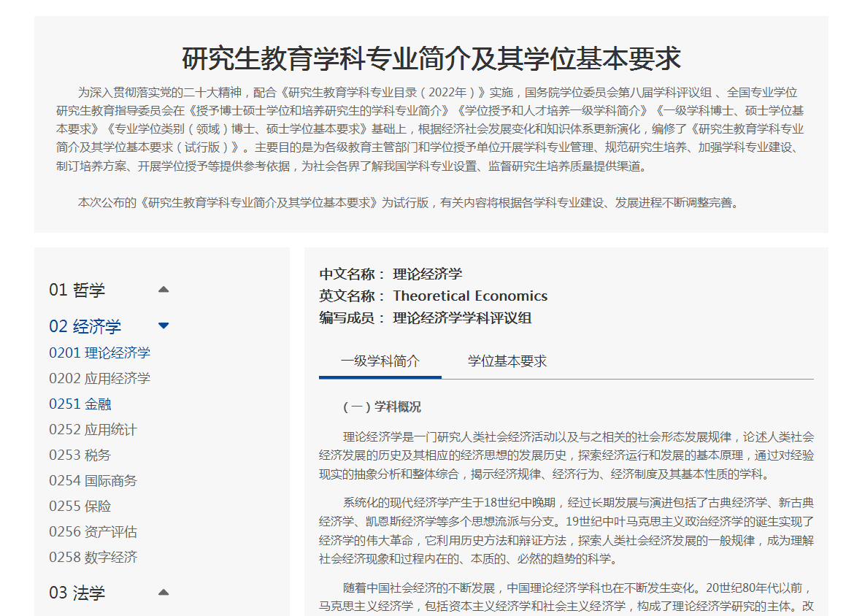Expand the 01 哲学 category arrow

point(164,290)
